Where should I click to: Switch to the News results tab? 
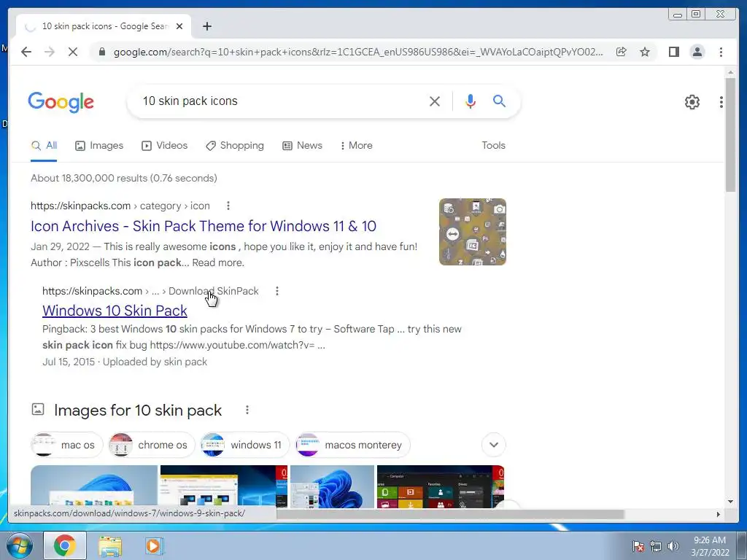click(x=302, y=146)
